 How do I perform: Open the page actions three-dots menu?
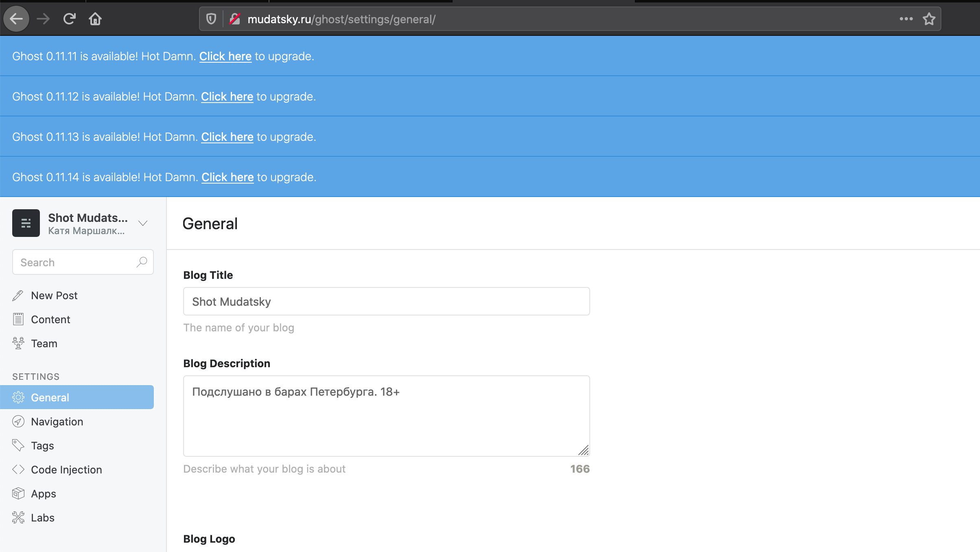906,19
